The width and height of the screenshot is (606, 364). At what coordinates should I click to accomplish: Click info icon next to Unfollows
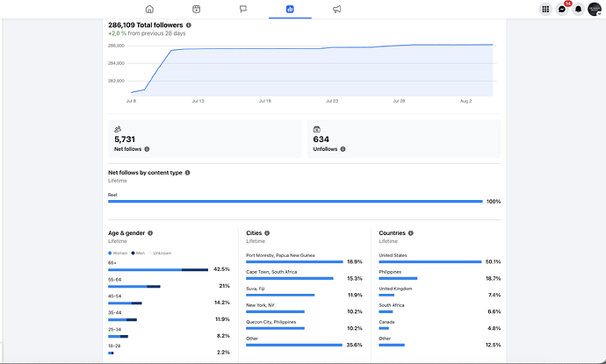coord(343,149)
